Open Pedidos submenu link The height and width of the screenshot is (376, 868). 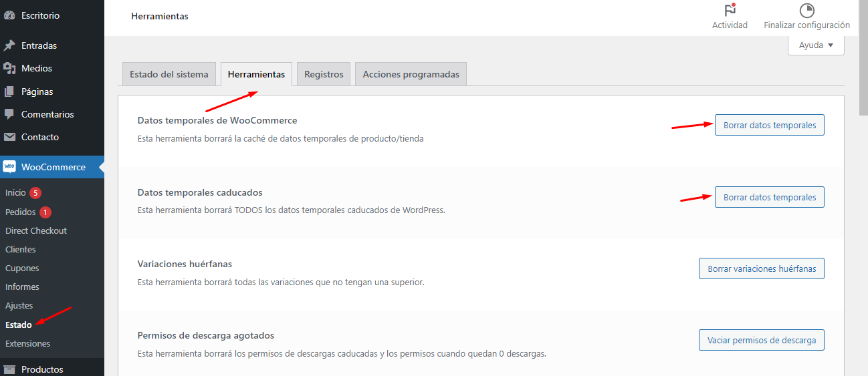click(21, 212)
